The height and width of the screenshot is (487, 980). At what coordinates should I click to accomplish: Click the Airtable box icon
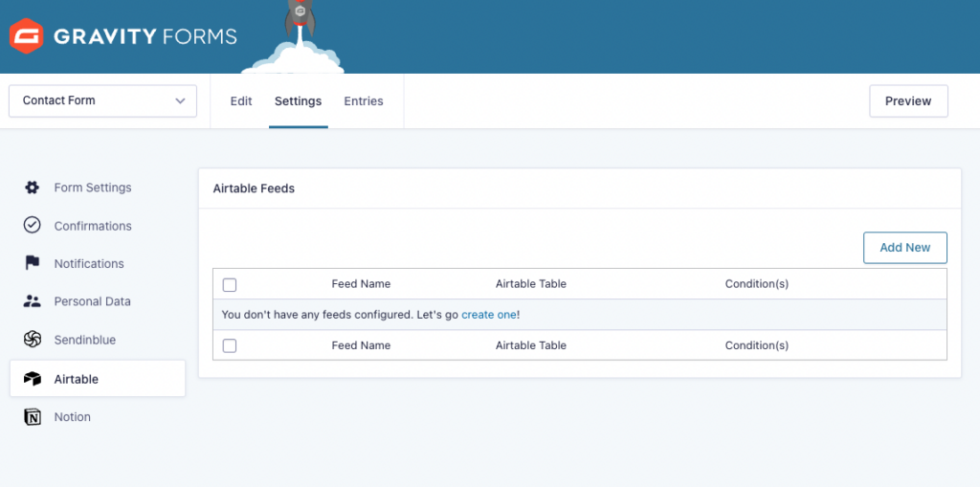pos(33,379)
